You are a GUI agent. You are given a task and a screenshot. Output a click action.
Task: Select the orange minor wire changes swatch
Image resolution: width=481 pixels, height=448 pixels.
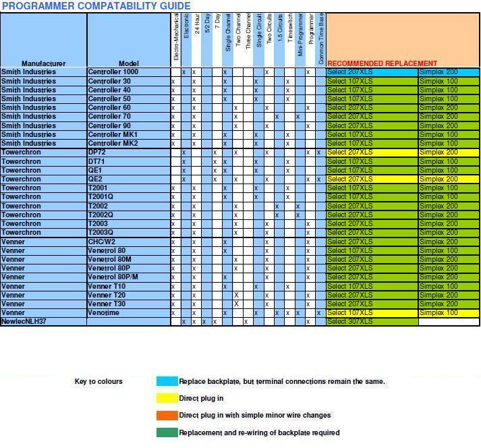pos(167,416)
